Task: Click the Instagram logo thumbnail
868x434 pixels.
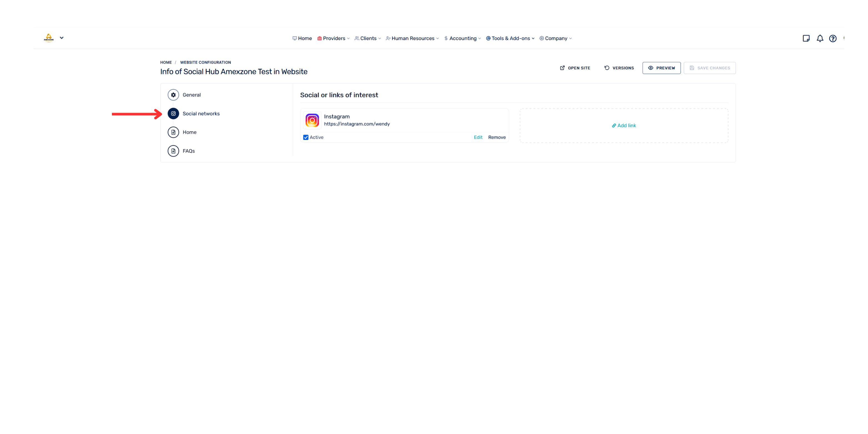Action: [312, 120]
